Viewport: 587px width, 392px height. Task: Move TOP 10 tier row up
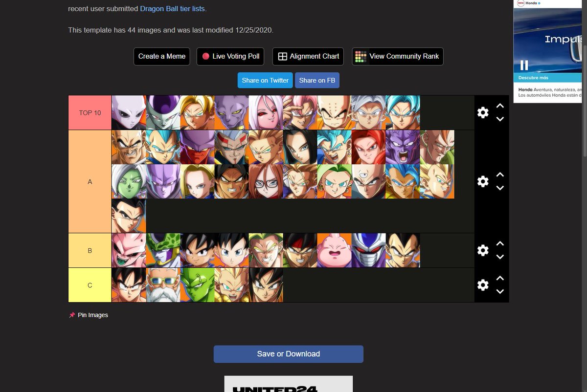click(500, 106)
